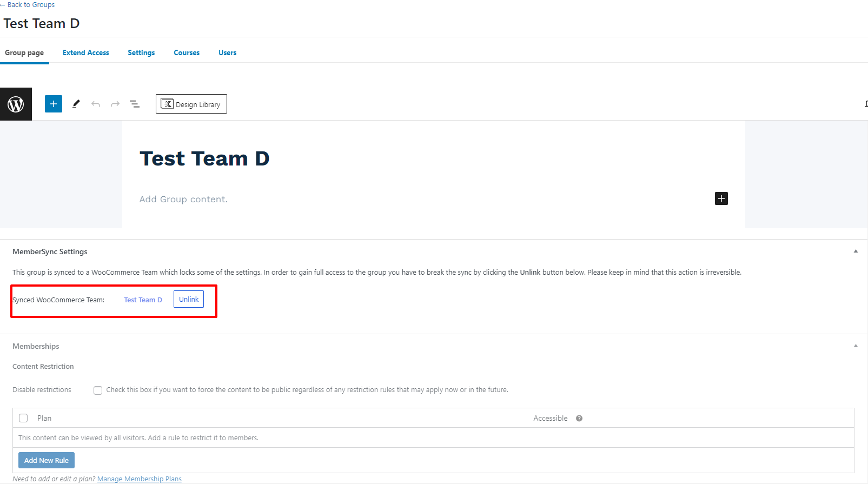Open Manage Membership Plans link
The width and height of the screenshot is (868, 484).
tap(140, 479)
